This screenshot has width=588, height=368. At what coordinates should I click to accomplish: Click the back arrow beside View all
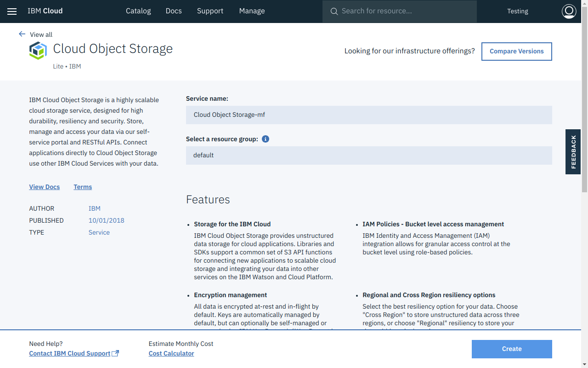point(22,34)
